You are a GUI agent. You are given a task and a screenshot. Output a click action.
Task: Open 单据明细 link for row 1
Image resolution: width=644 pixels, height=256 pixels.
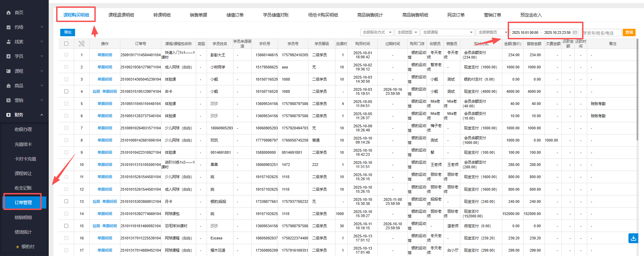click(105, 55)
